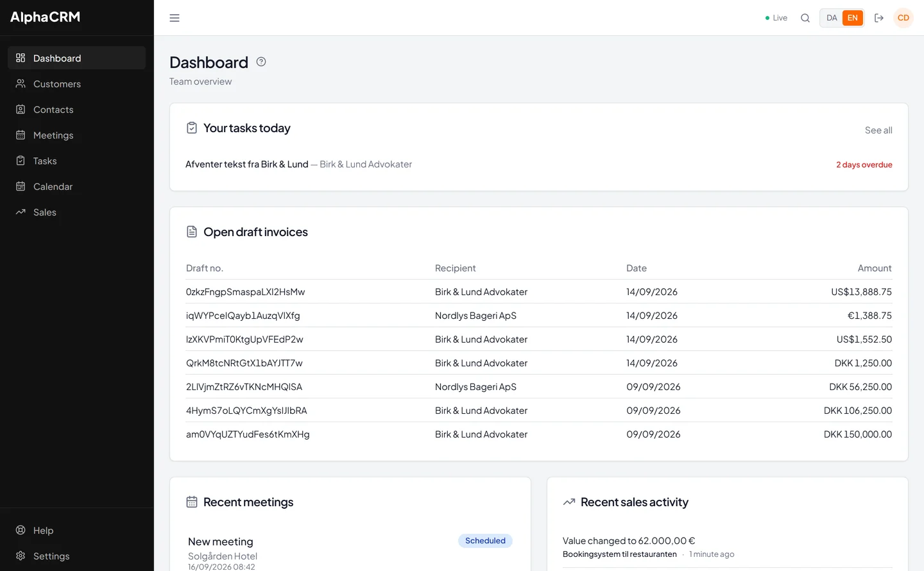Open the CD user avatar
Image resolution: width=924 pixels, height=571 pixels.
tap(903, 18)
